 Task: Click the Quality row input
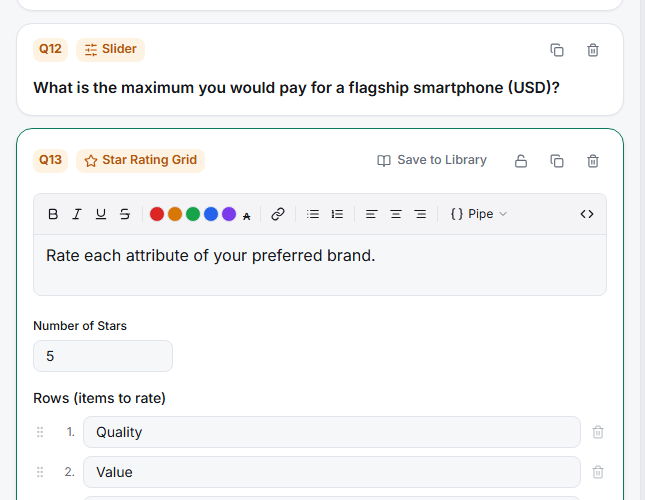[x=332, y=432]
